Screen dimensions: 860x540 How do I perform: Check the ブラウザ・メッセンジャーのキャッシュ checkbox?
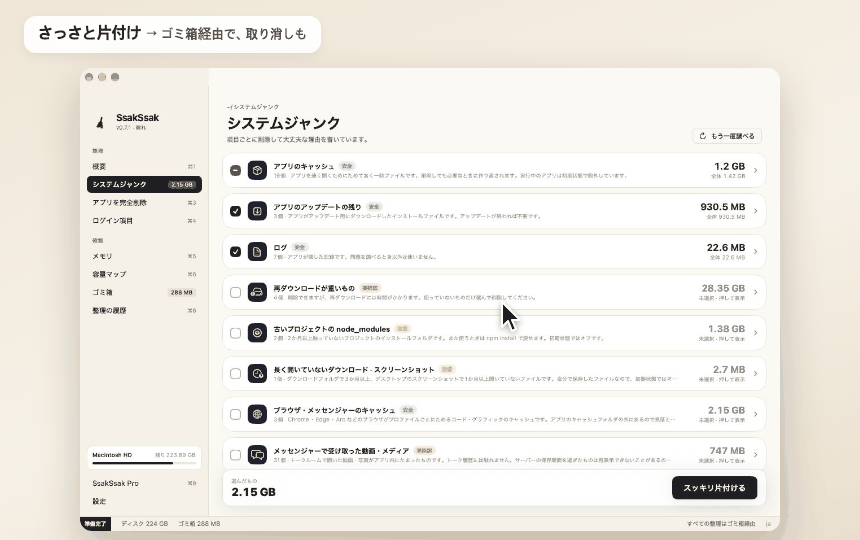(235, 414)
